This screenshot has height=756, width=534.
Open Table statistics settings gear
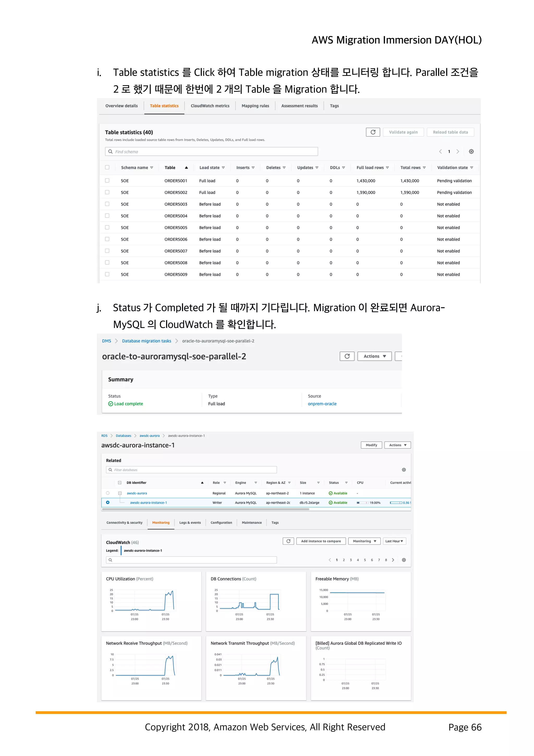[x=471, y=152]
